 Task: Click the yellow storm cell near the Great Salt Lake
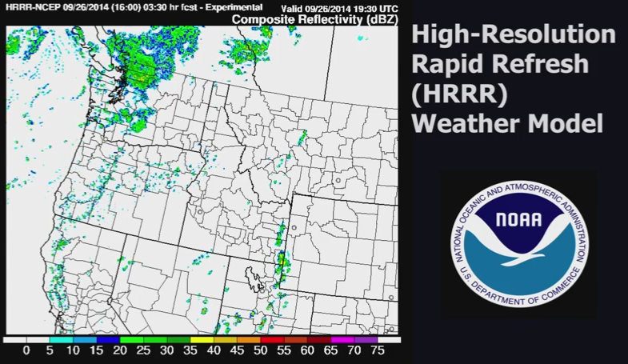282,260
